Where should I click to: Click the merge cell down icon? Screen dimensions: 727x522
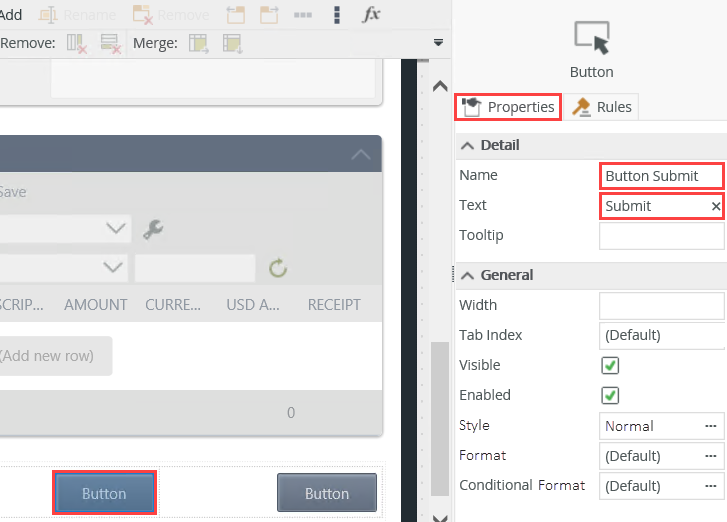point(232,44)
